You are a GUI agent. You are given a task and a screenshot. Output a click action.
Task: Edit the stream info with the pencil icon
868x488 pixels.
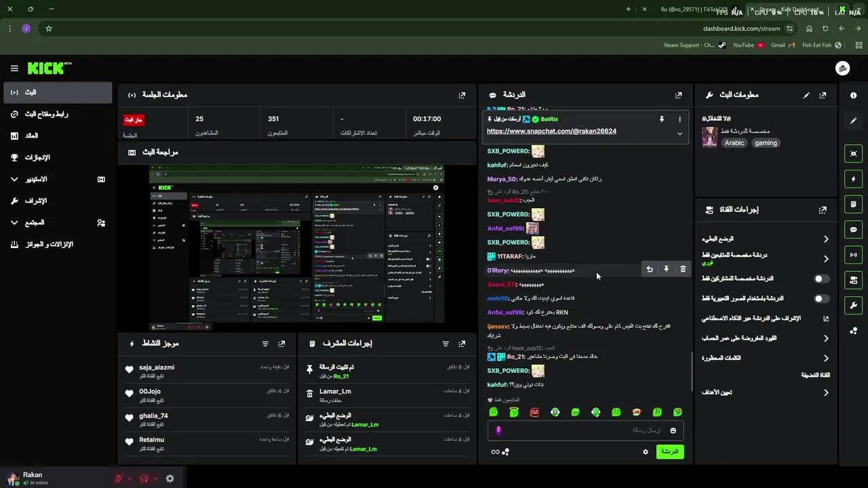pos(806,96)
